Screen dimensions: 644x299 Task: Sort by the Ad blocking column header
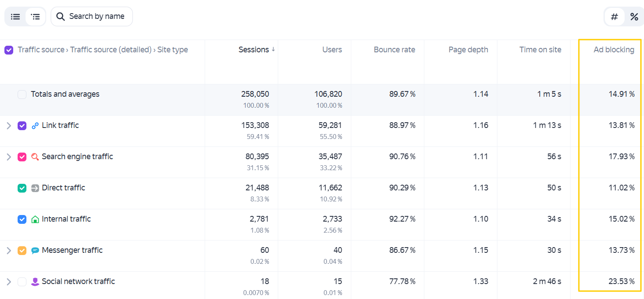[x=614, y=50]
